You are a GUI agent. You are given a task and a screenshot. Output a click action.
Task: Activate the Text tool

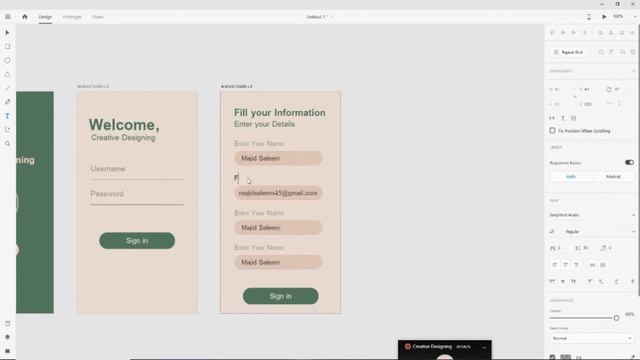[x=7, y=116]
